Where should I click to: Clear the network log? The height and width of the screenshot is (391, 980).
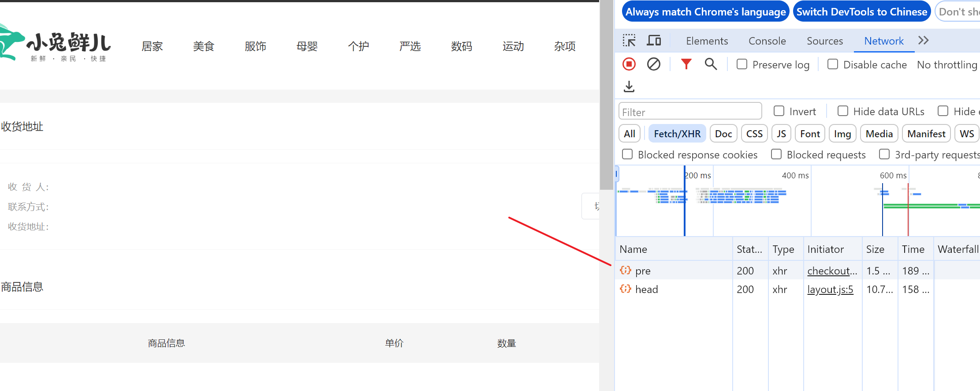pos(654,64)
